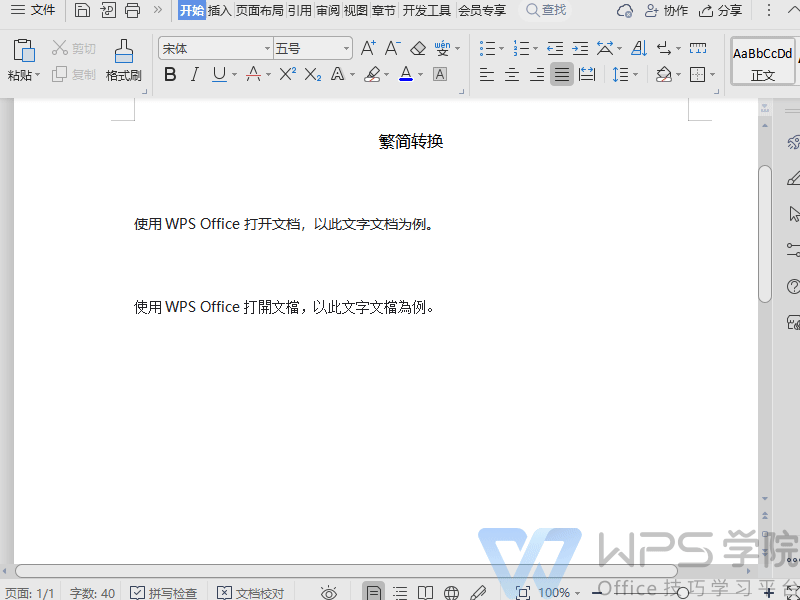
Task: Expand the numbered list dropdown arrow
Action: [x=535, y=49]
